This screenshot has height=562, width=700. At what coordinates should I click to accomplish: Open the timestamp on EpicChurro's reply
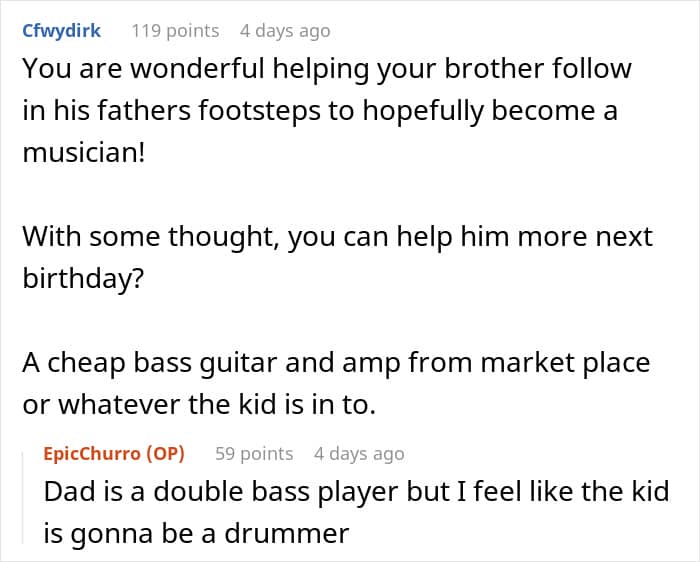point(359,454)
